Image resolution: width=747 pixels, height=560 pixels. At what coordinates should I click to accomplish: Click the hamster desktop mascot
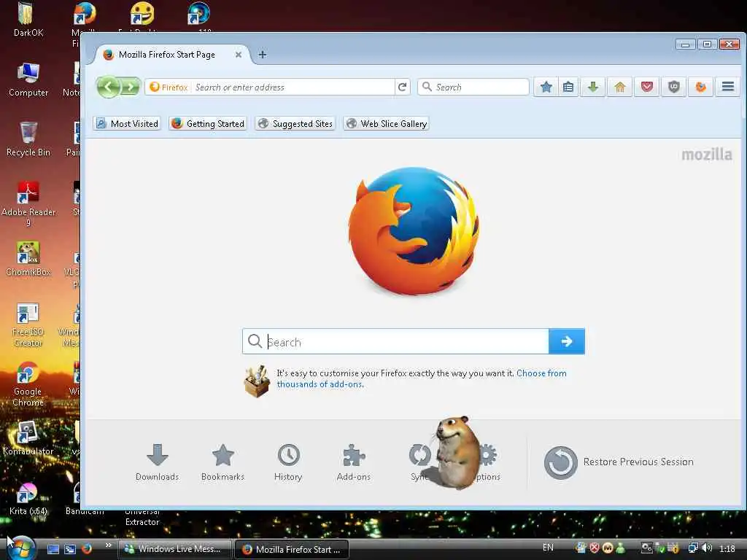pyautogui.click(x=456, y=452)
